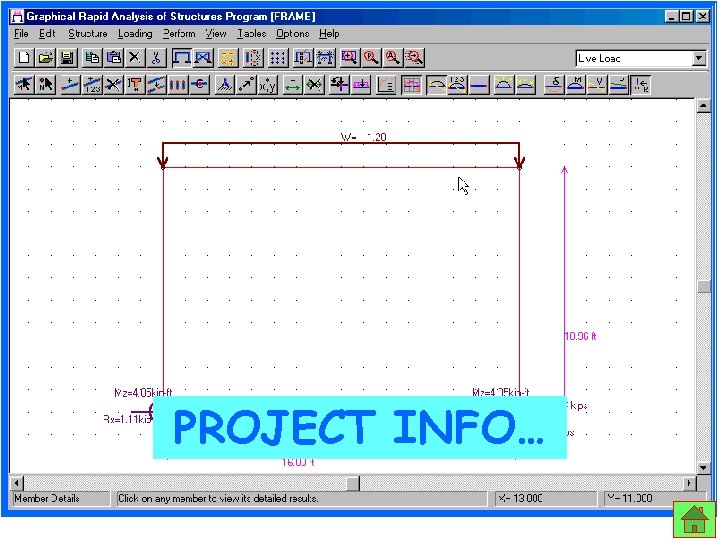Open a file using the folder icon
The height and width of the screenshot is (540, 720).
pos(45,58)
